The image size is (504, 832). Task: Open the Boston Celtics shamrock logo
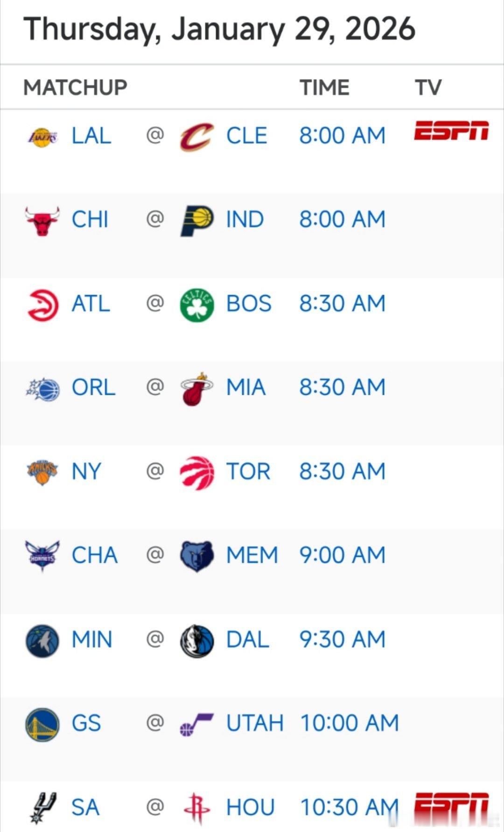click(197, 305)
